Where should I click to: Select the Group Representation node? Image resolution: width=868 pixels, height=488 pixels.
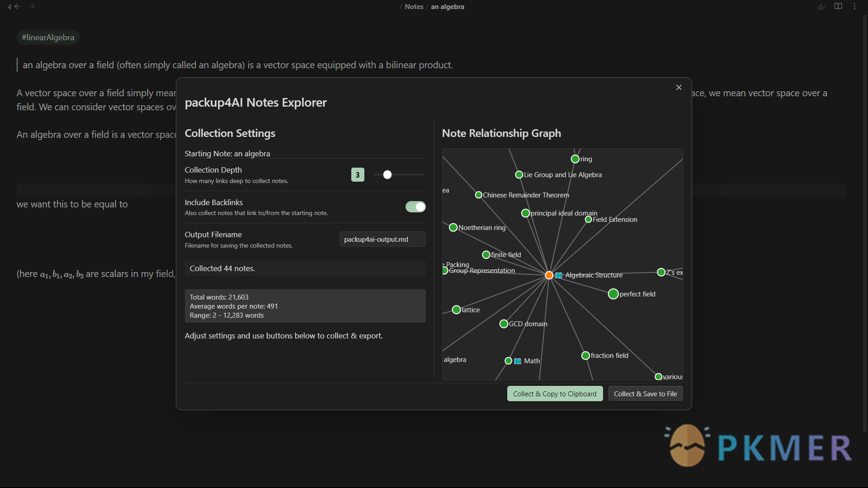445,271
